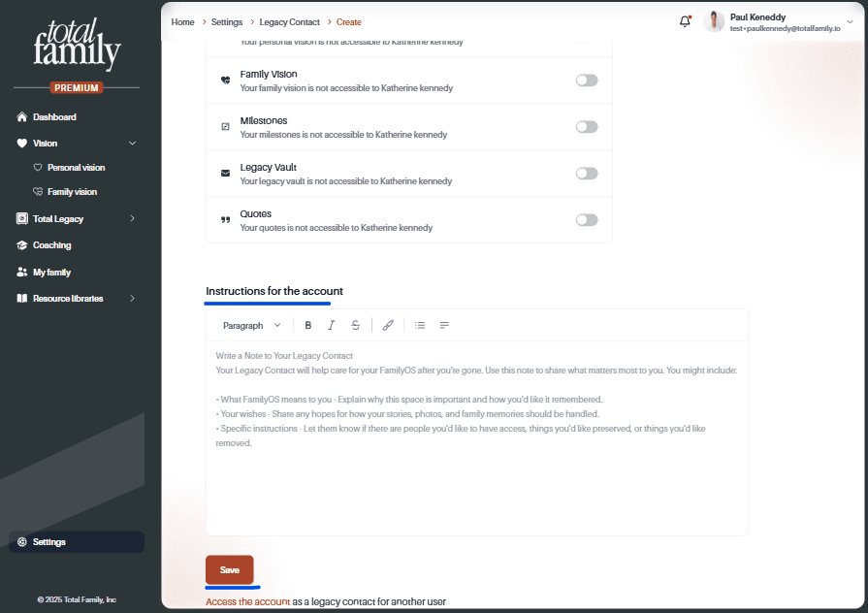Expand the Resource libraries submenu arrow

(132, 298)
